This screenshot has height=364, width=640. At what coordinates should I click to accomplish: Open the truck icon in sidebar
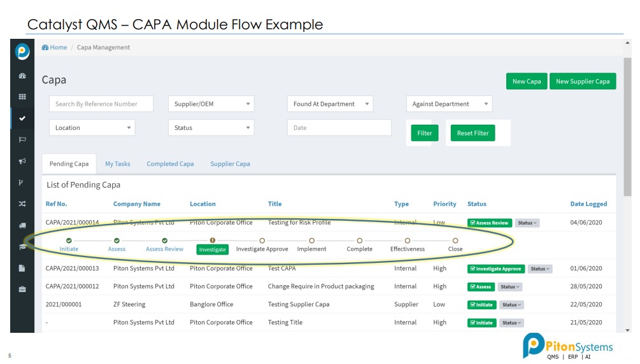coord(22,225)
